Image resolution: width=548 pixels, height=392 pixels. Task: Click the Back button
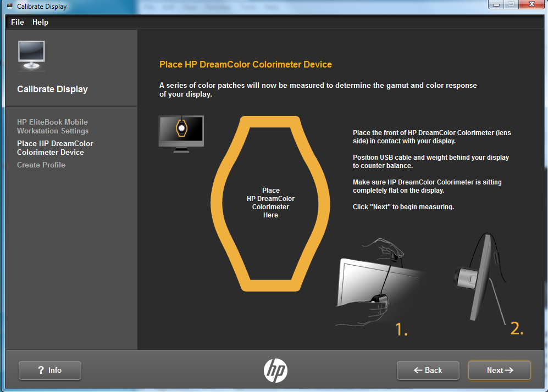(x=428, y=371)
